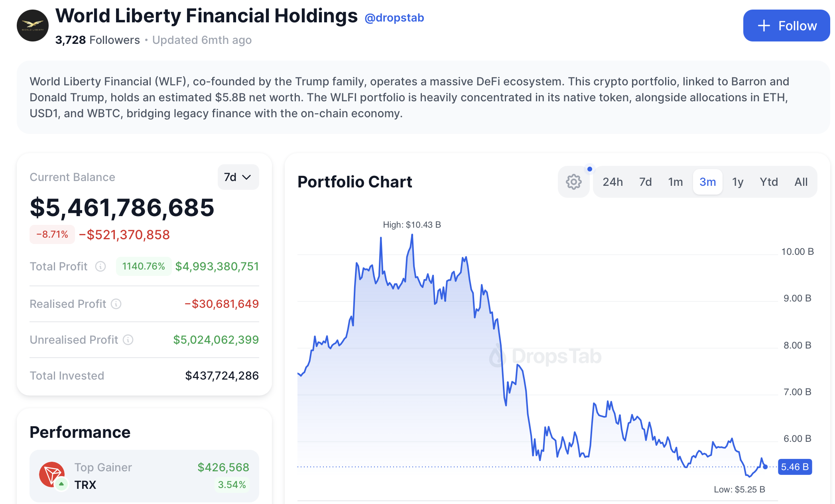Select the 24h timeframe tab
835x504 pixels.
612,182
